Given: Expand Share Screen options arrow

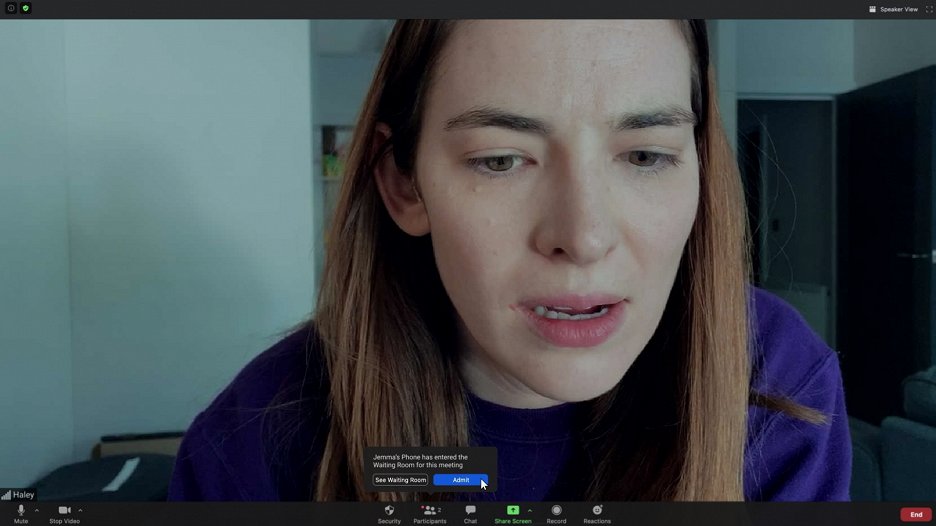Looking at the screenshot, I should (x=530, y=510).
